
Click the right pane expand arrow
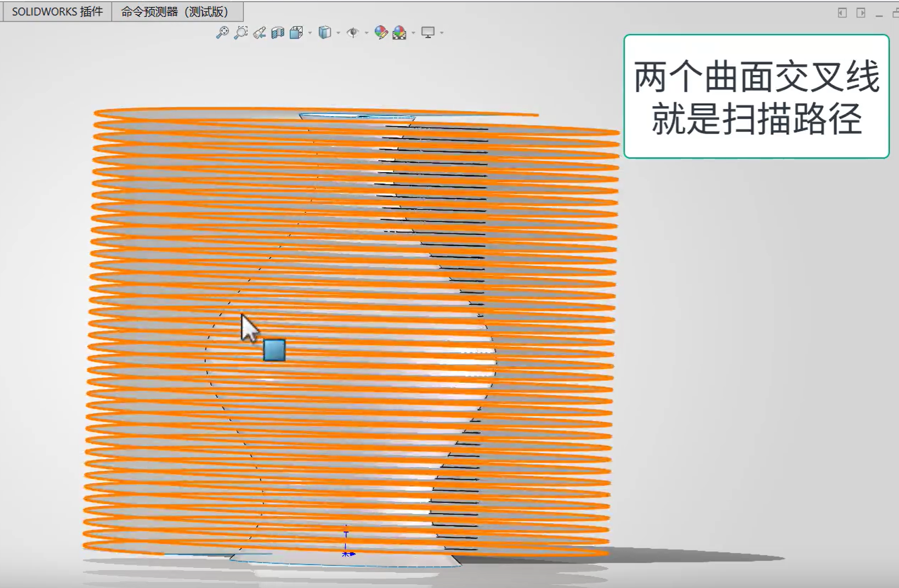click(861, 12)
